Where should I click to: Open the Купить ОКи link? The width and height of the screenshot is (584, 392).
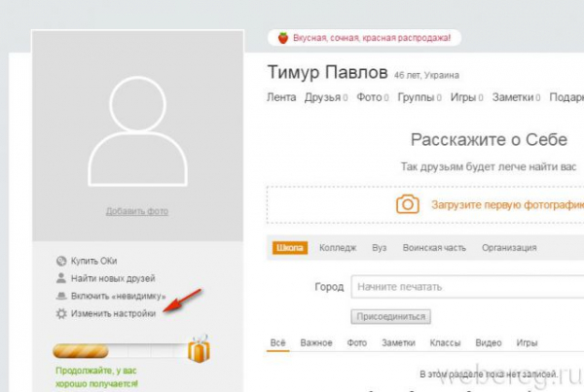[93, 261]
